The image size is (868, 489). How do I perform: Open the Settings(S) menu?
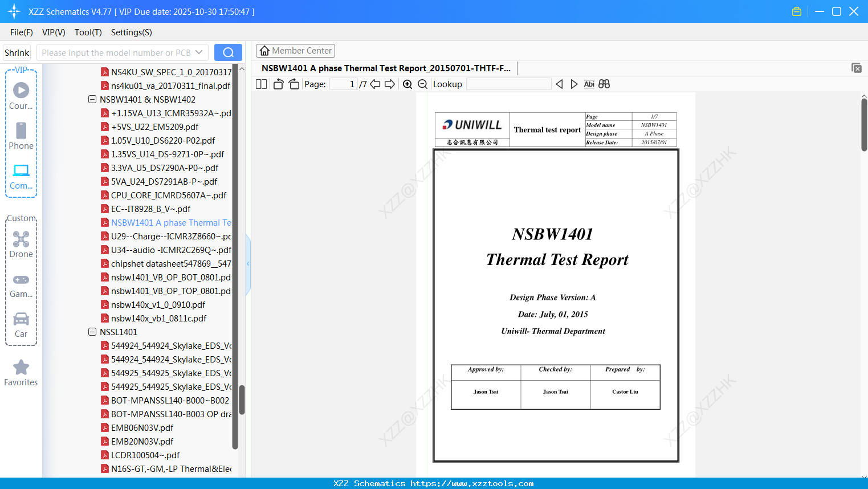point(132,32)
